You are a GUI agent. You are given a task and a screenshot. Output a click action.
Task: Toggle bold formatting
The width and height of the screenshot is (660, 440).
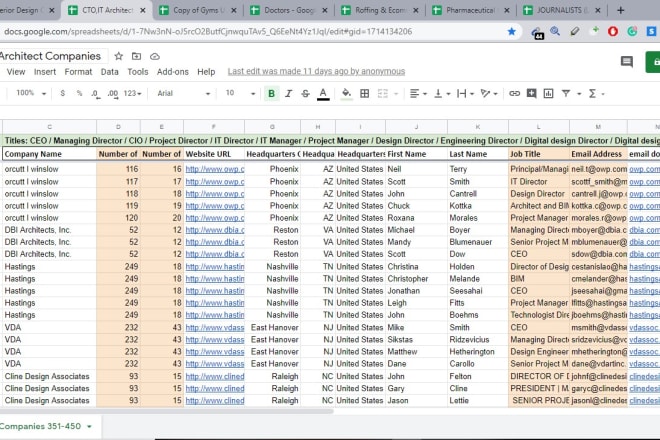[271, 93]
